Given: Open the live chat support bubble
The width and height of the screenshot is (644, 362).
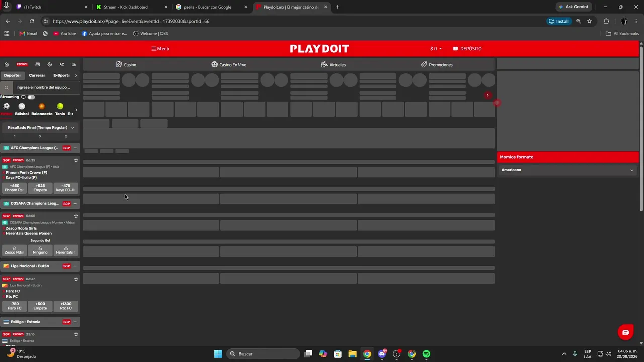Looking at the screenshot, I should [x=625, y=332].
